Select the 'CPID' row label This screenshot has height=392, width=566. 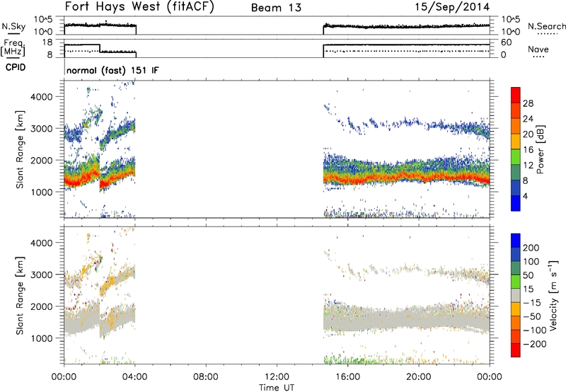coord(16,67)
